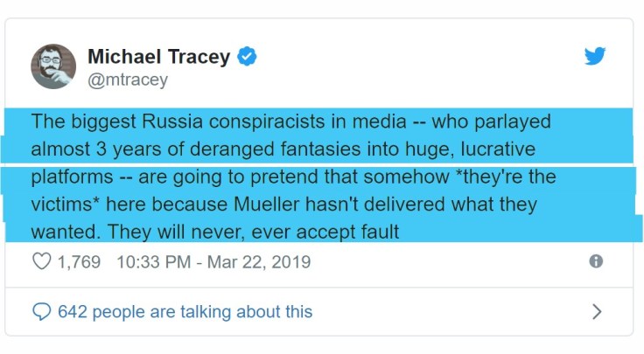Select the line beginning "almost 3 years"

(x=283, y=149)
